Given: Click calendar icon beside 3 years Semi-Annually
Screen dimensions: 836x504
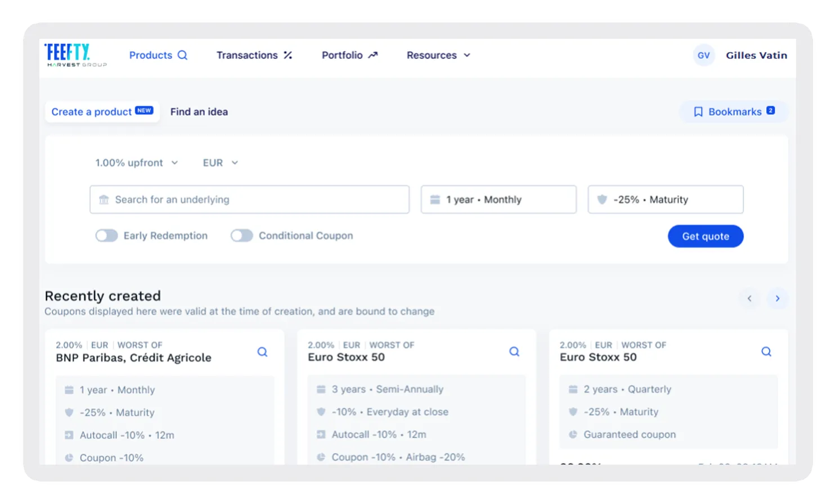Looking at the screenshot, I should coord(321,389).
